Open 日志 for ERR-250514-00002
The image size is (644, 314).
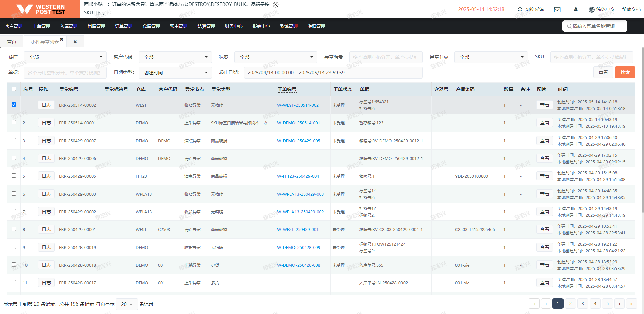coord(46,105)
